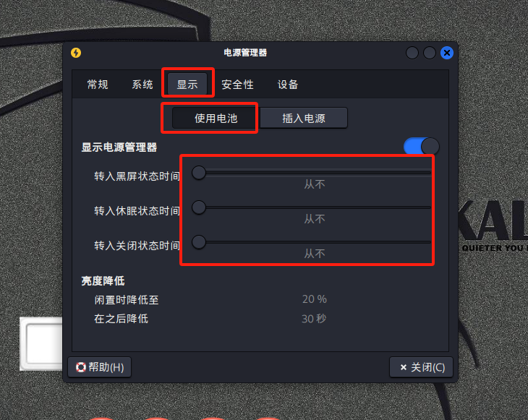This screenshot has width=528, height=420.
Task: Close the window with the blue X button
Action: point(447,53)
